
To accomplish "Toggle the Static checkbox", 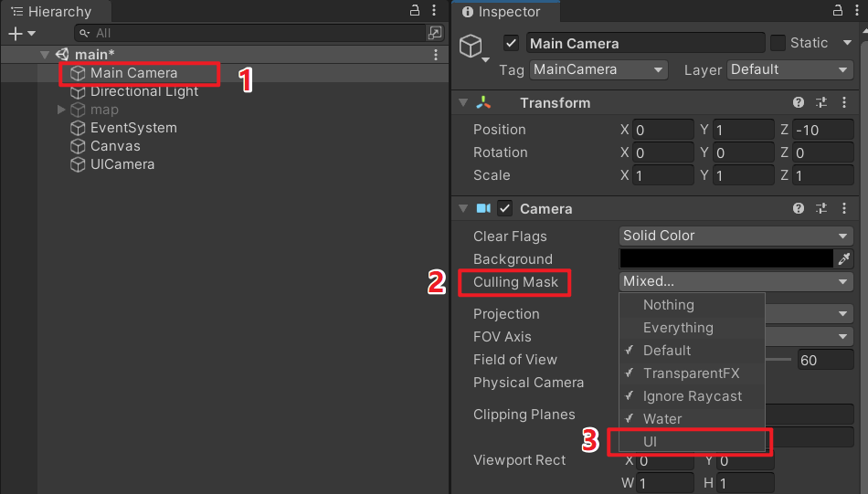I will (778, 43).
